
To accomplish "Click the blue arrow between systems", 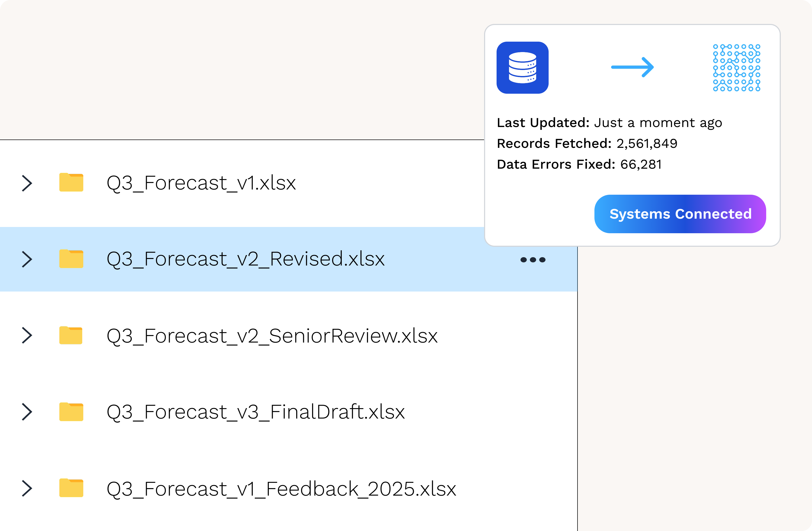I will point(632,67).
